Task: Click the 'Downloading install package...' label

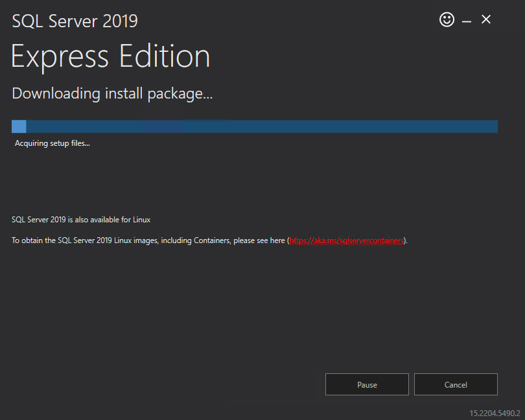Action: pyautogui.click(x=111, y=93)
